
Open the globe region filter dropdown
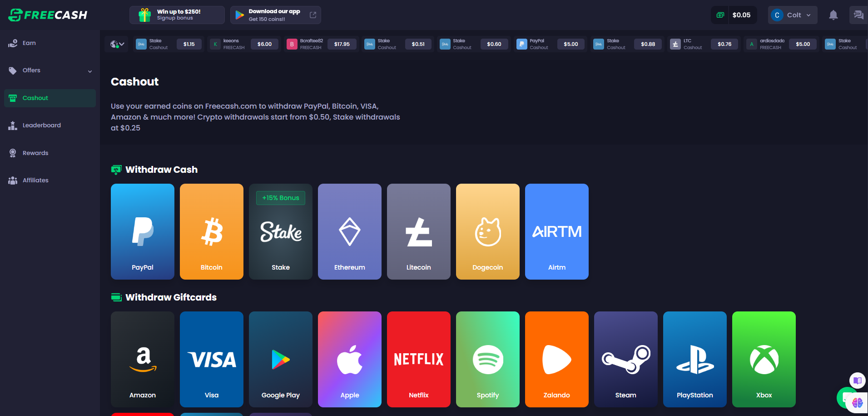point(117,44)
